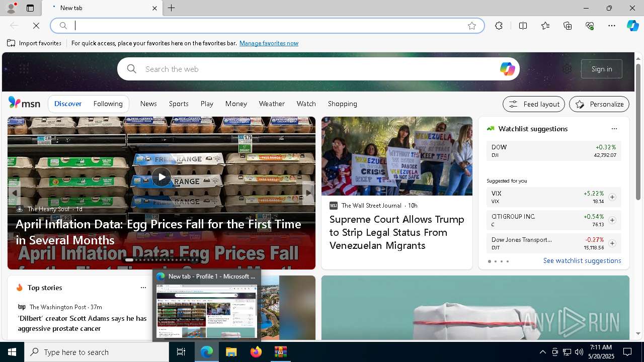Open Top stories more options
This screenshot has width=644, height=362.
[143, 288]
